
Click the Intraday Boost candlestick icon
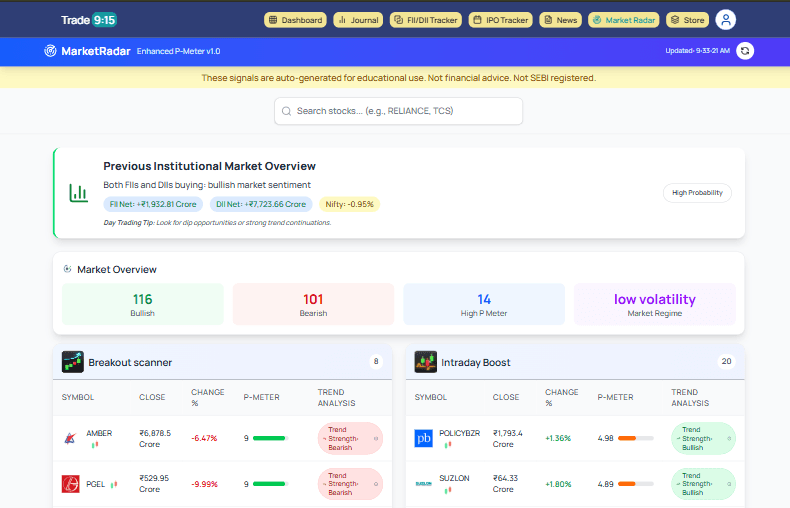point(425,362)
